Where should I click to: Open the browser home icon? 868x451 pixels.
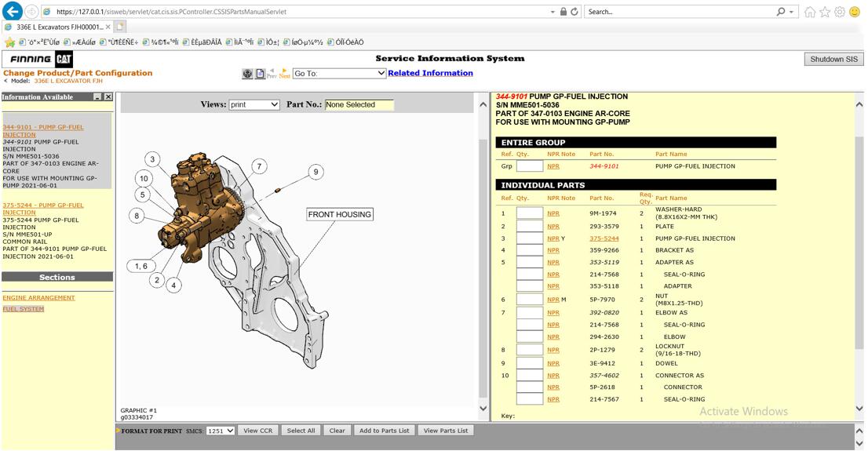point(809,12)
